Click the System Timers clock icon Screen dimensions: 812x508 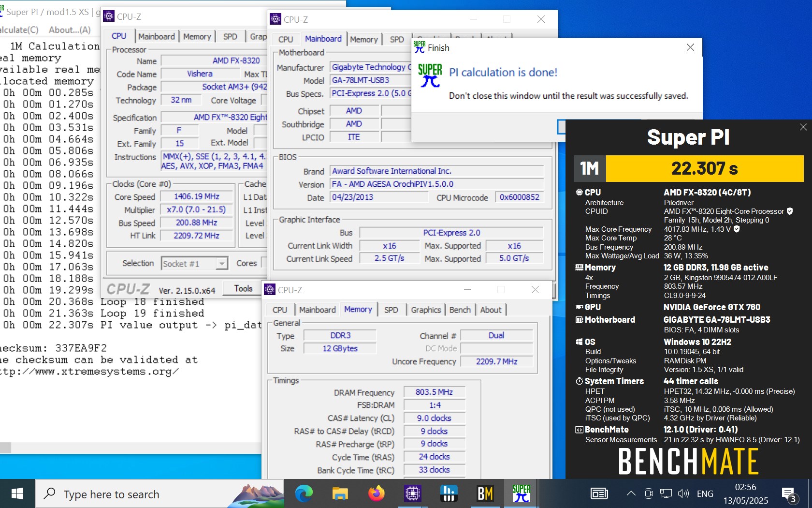pos(579,381)
